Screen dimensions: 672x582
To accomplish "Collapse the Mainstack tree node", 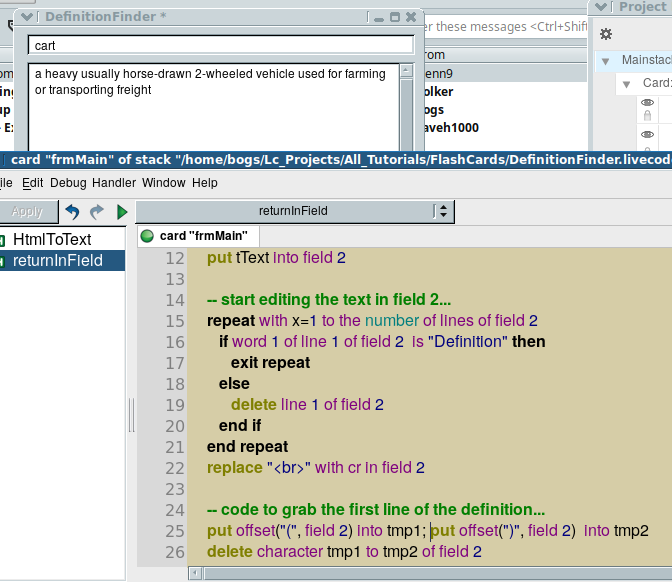I will (606, 60).
